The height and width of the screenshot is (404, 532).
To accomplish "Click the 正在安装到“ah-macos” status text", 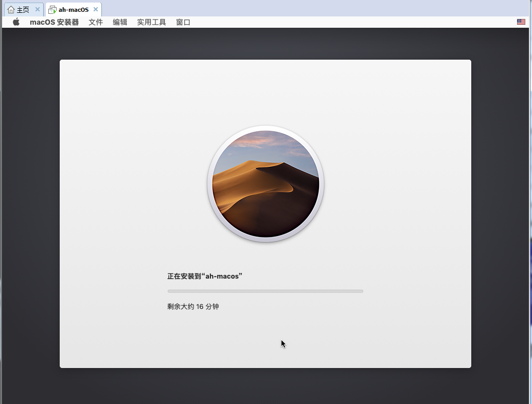I will pyautogui.click(x=205, y=277).
